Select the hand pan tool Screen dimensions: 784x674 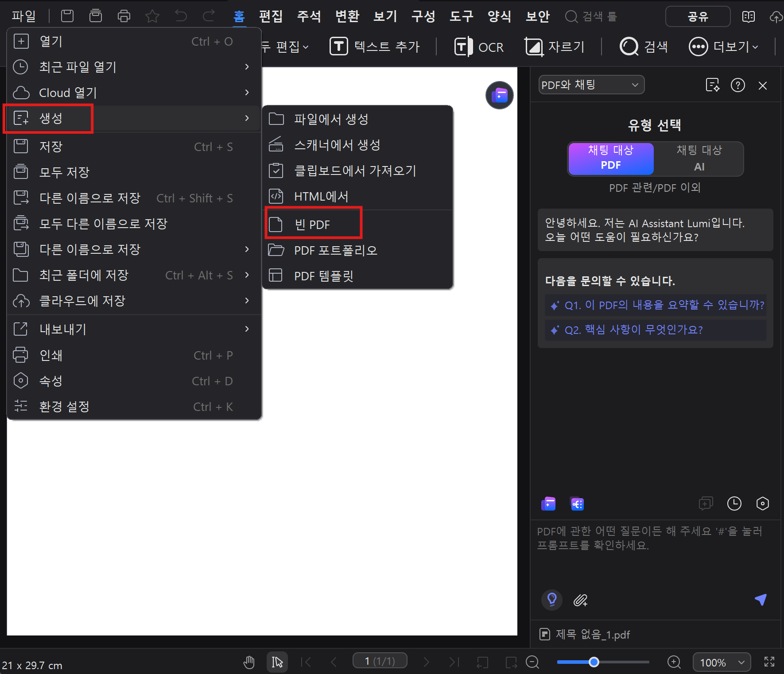pyautogui.click(x=249, y=662)
